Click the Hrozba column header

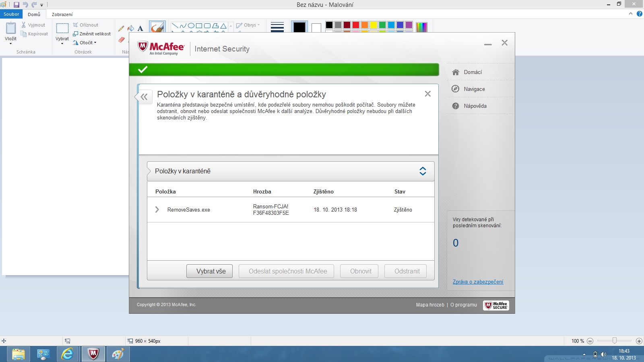[262, 191]
